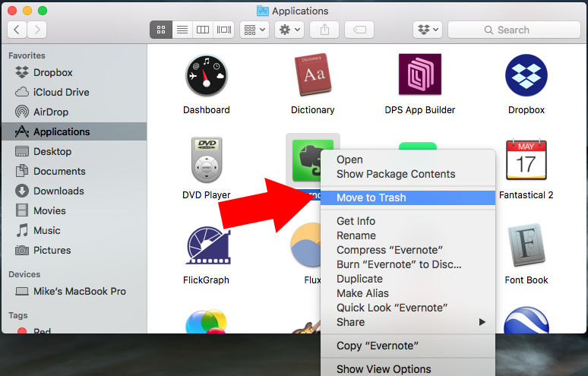Click the Share toolbar button
The height and width of the screenshot is (376, 588).
point(324,30)
